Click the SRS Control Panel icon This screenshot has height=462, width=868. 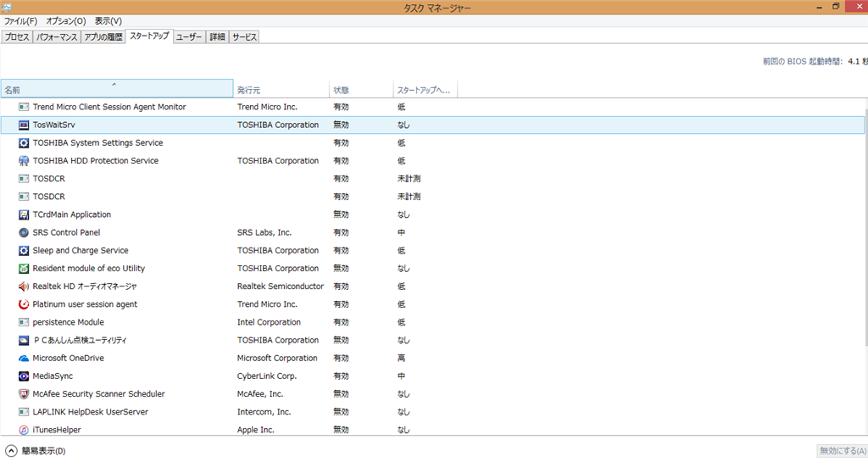coord(23,232)
